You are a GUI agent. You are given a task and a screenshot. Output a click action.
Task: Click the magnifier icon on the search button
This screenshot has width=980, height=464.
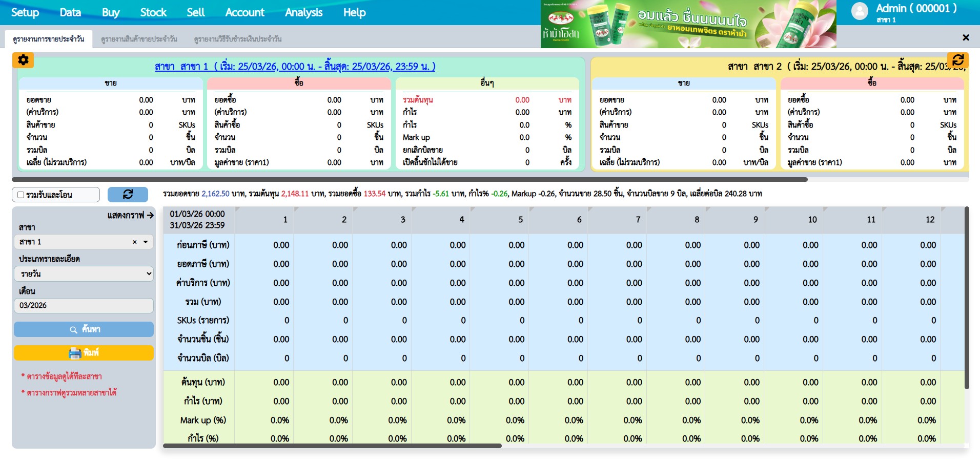click(73, 330)
